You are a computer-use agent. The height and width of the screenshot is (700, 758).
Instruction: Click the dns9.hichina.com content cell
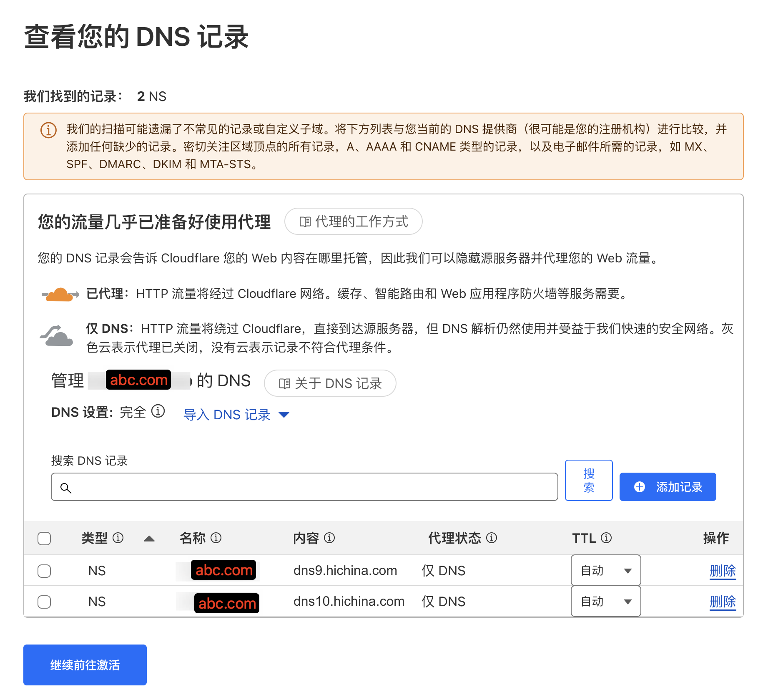click(345, 570)
